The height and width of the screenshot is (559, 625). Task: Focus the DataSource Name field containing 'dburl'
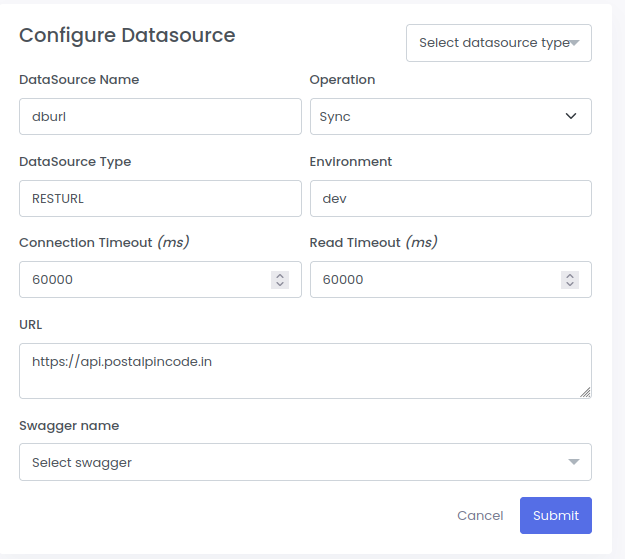[x=160, y=116]
